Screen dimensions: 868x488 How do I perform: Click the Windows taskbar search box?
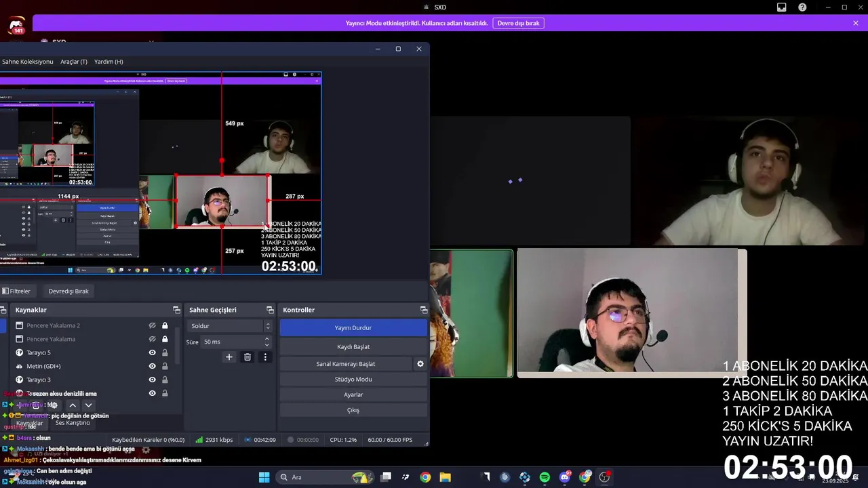(x=324, y=477)
